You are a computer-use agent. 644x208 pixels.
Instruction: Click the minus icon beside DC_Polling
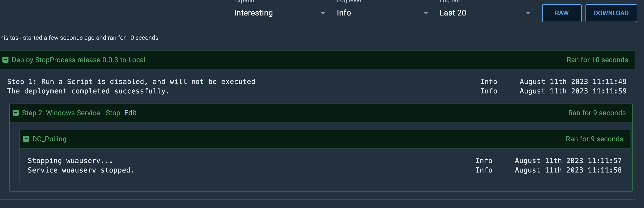(26, 139)
